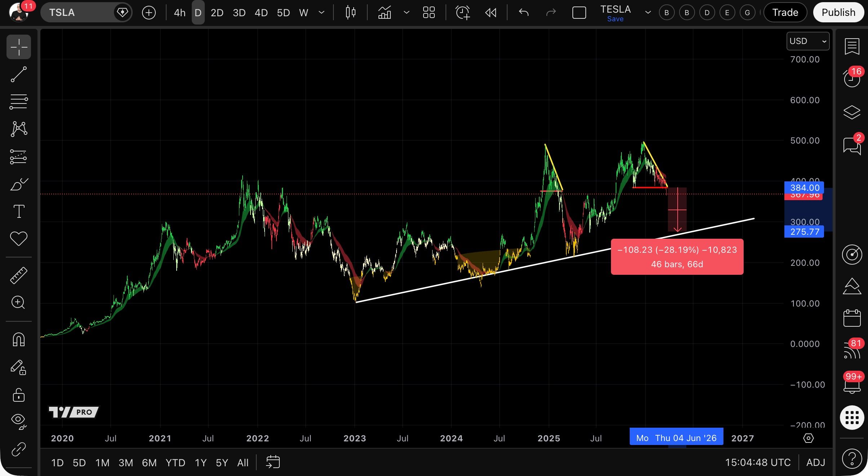Select the 1Y date range
The image size is (868, 476).
click(200, 463)
